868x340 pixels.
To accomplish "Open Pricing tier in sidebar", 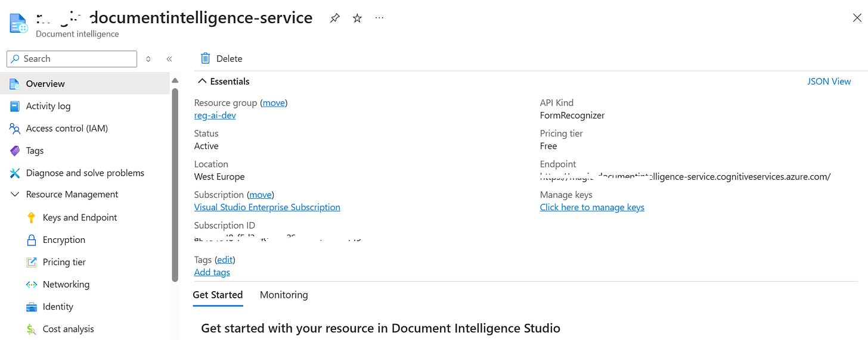I will (x=64, y=263).
